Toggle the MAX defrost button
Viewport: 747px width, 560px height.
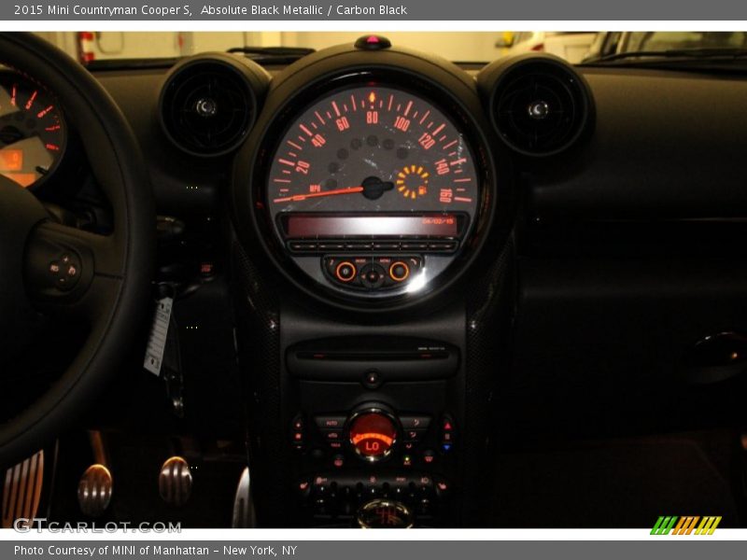pyautogui.click(x=335, y=445)
